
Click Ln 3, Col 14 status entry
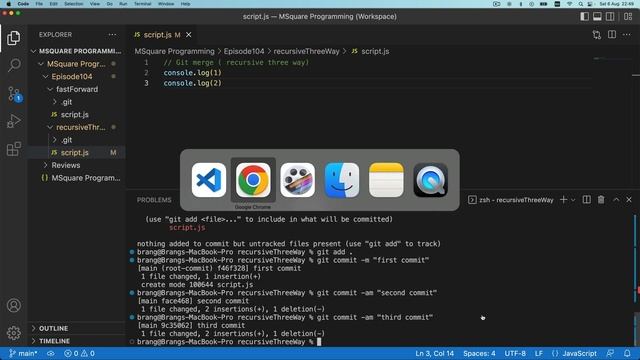coord(434,353)
